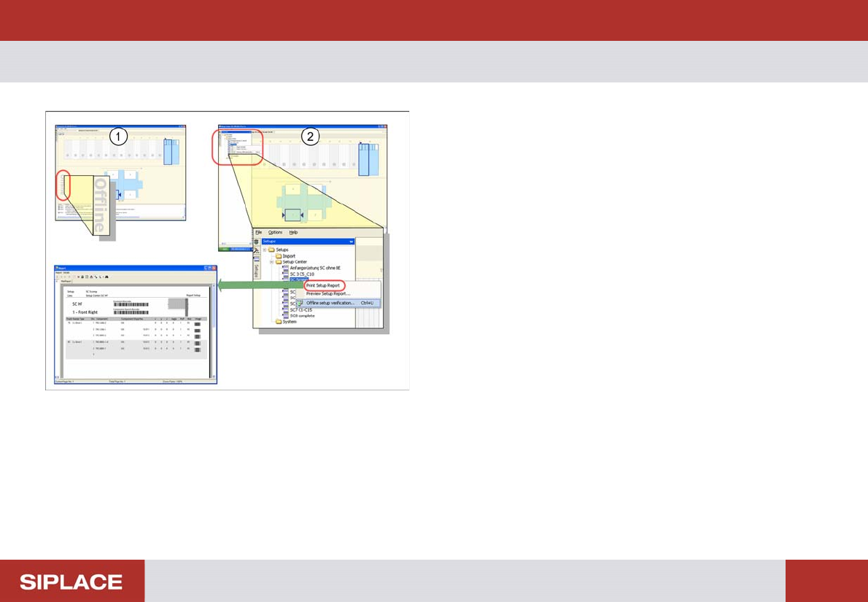This screenshot has height=602, width=868.
Task: Open the Help menu in the enlarged panel
Action: tap(293, 232)
